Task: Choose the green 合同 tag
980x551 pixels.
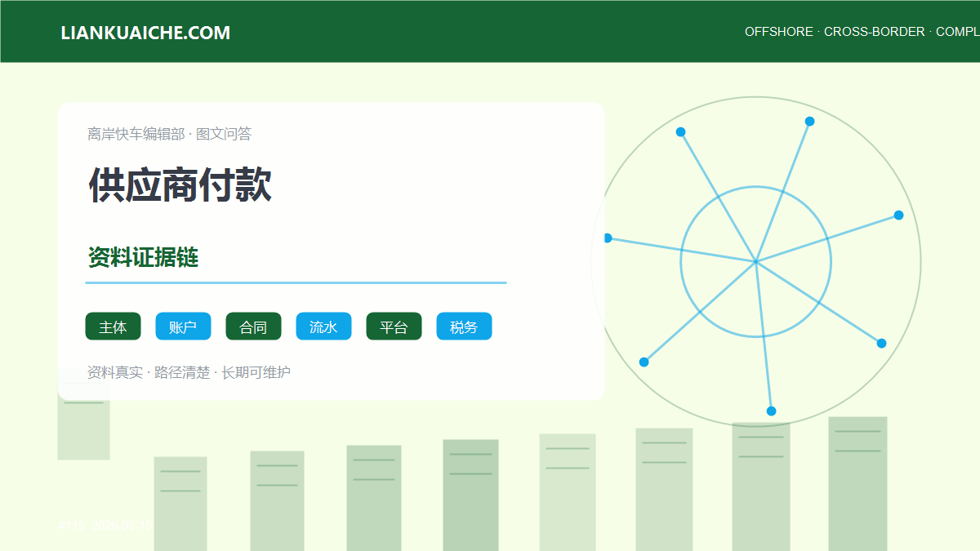Action: point(253,327)
